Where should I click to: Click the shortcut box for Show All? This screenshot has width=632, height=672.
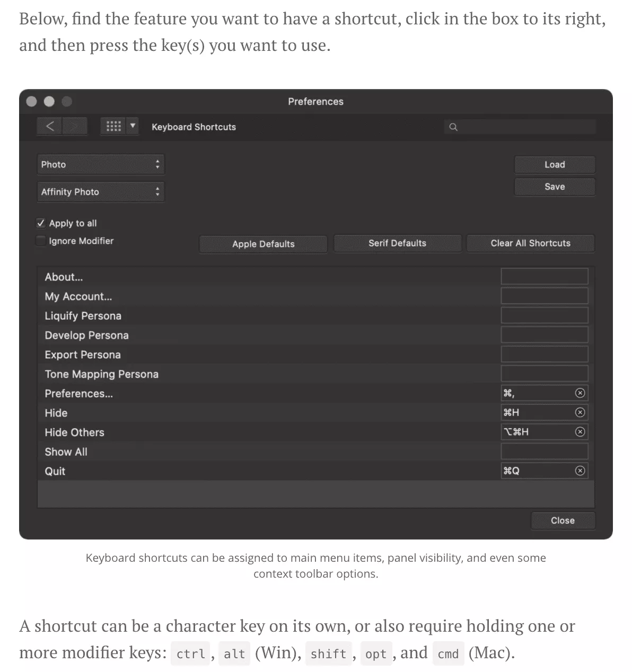coord(544,452)
